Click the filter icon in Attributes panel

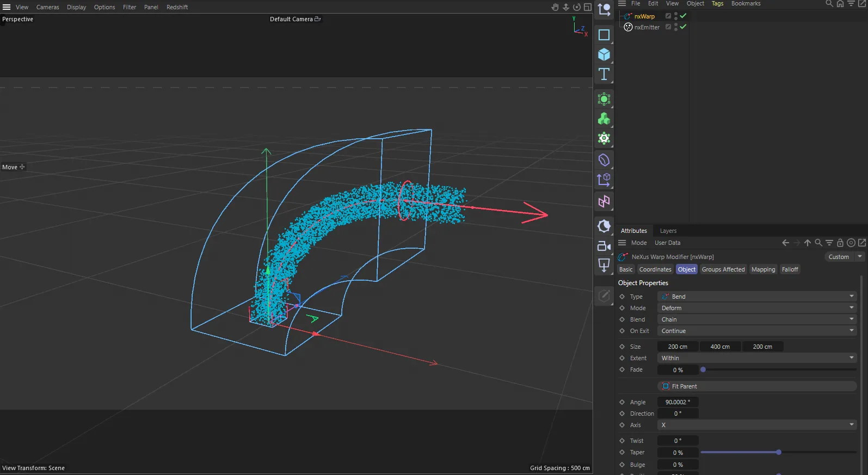tap(829, 243)
